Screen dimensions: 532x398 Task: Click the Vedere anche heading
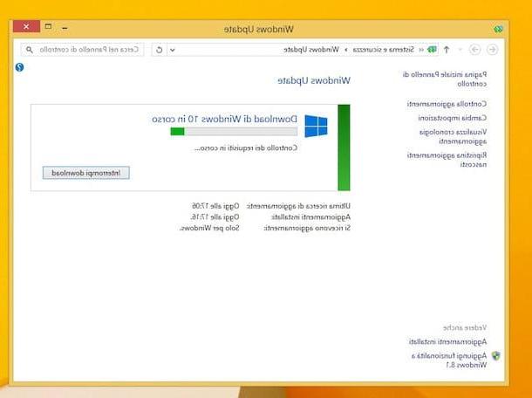tap(465, 327)
